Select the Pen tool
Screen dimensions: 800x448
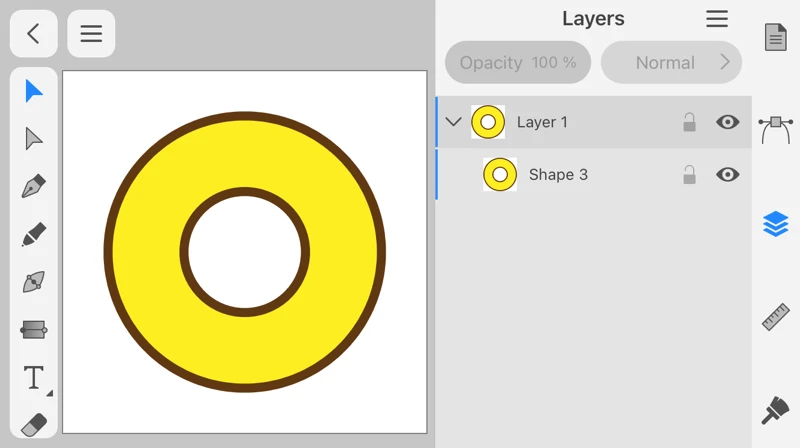pyautogui.click(x=34, y=187)
